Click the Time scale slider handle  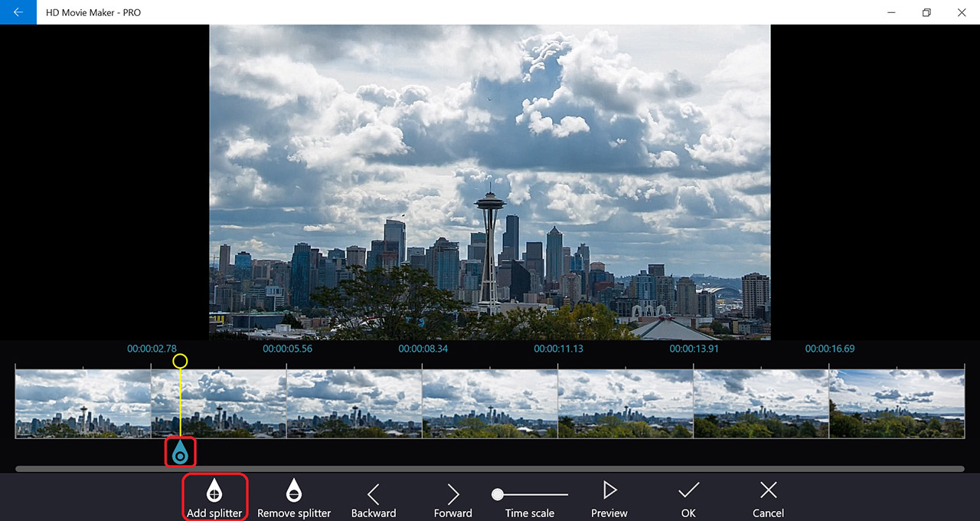click(498, 494)
